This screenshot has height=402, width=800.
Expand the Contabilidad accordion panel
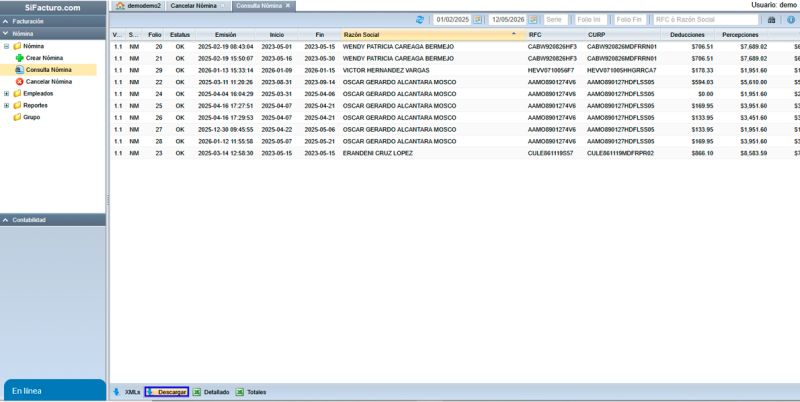click(53, 220)
